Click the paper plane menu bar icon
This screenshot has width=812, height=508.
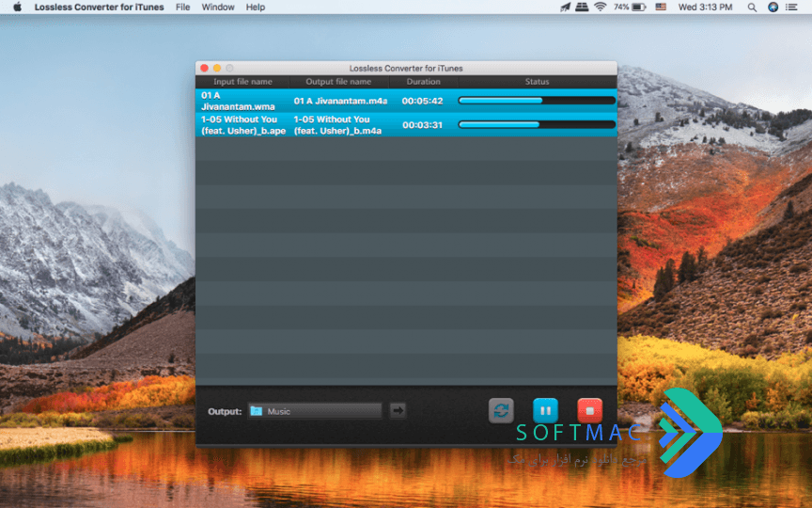(565, 8)
